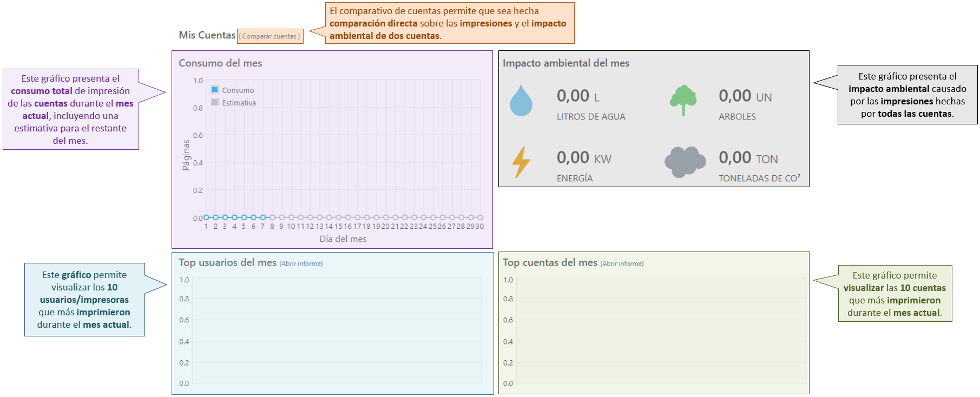Click the Impacto ambiental del mes title
This screenshot has height=397, width=980.
(565, 63)
